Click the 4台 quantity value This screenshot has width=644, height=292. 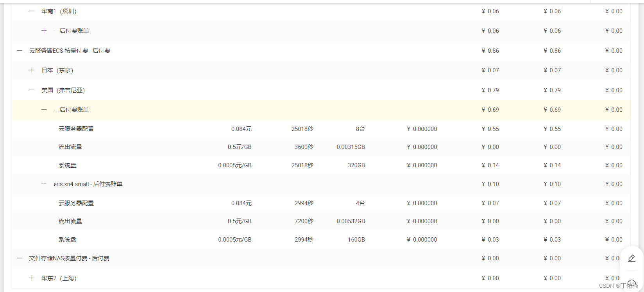360,203
